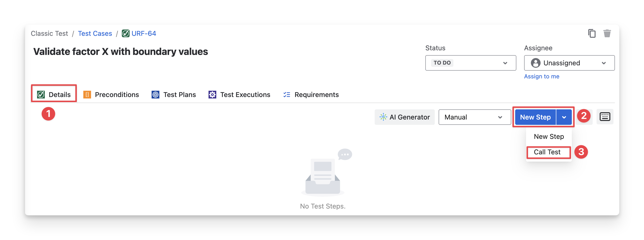Choose New Step menu option

549,137
